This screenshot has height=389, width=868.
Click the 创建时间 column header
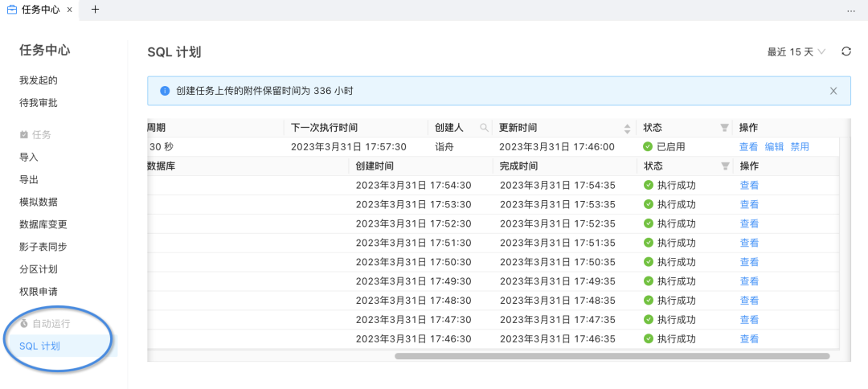pyautogui.click(x=375, y=166)
